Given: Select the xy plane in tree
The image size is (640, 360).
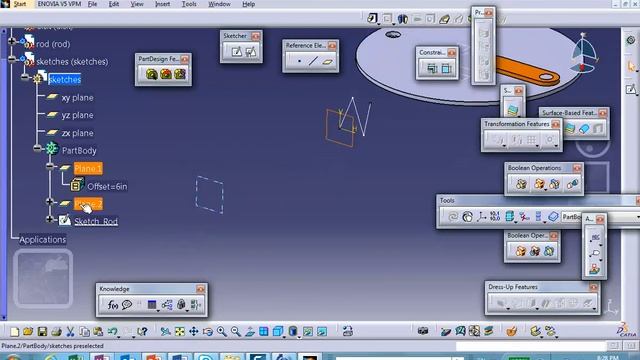Looking at the screenshot, I should 78,98.
